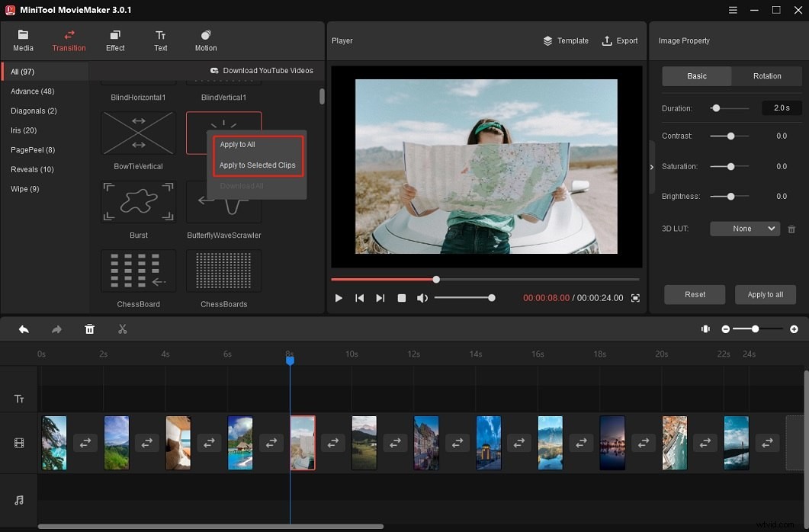Switch to the Effect panel
The image size is (809, 532).
pyautogui.click(x=114, y=40)
